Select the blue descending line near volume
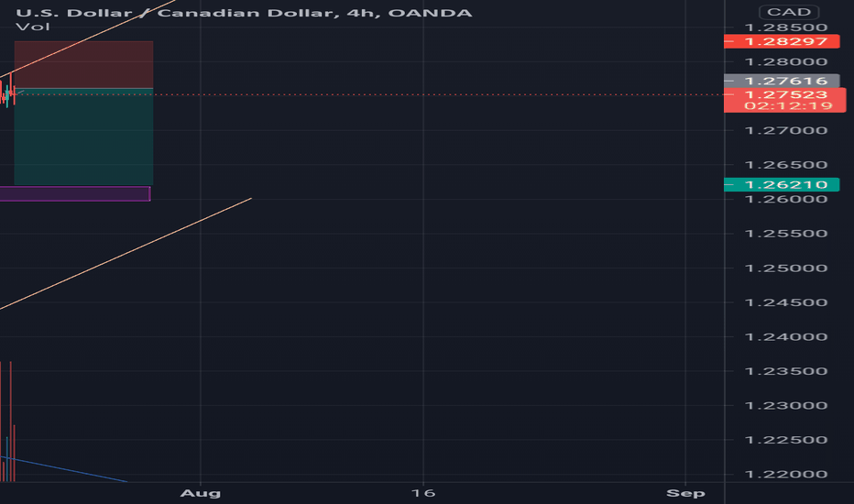Screen dimensions: 854x504 click(64, 469)
